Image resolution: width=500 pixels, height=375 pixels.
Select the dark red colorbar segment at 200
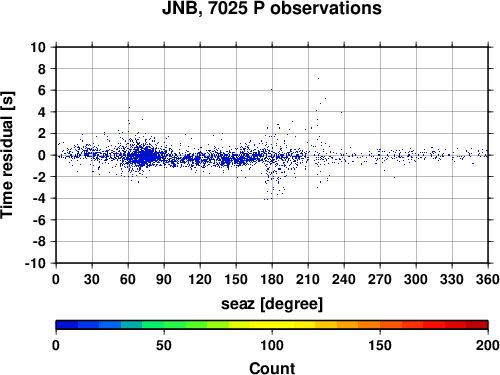477,325
